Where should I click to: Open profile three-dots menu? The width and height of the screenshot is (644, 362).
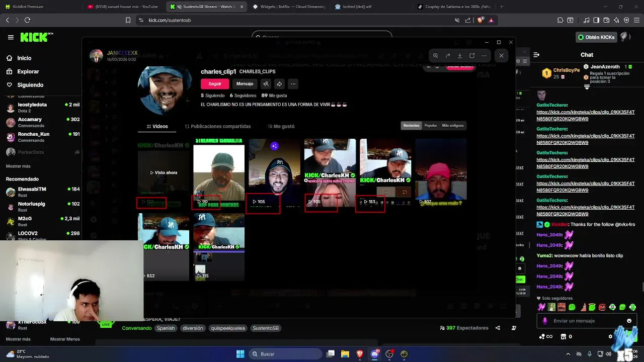(x=293, y=84)
